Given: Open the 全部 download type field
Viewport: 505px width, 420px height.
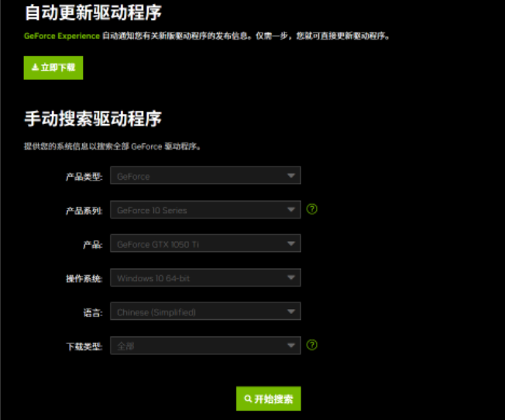Looking at the screenshot, I should (198, 346).
